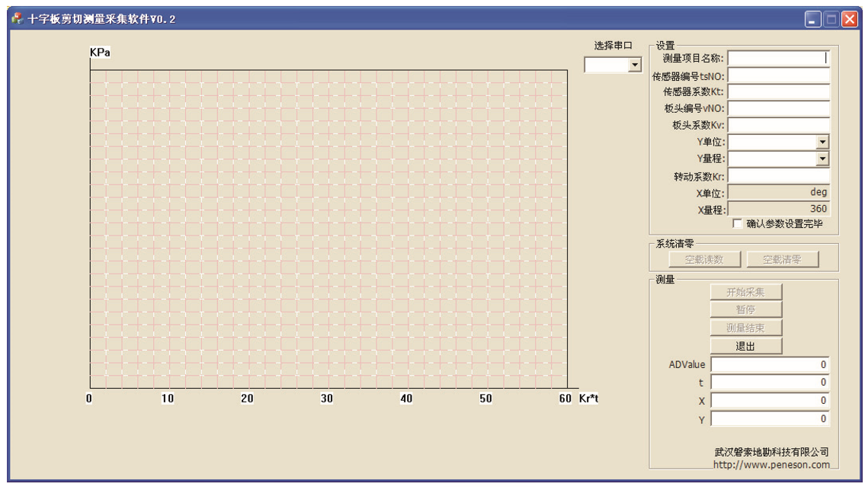Click the 退出 exit button
The width and height of the screenshot is (868, 487).
(745, 346)
